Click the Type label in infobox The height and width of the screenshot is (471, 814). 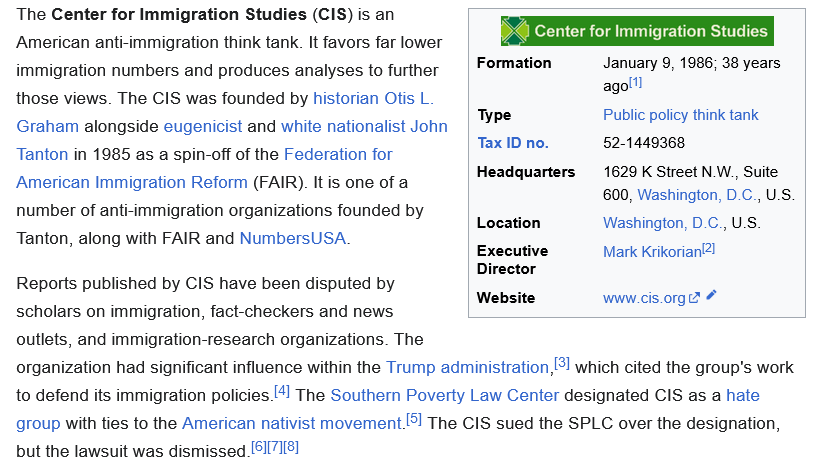[494, 115]
